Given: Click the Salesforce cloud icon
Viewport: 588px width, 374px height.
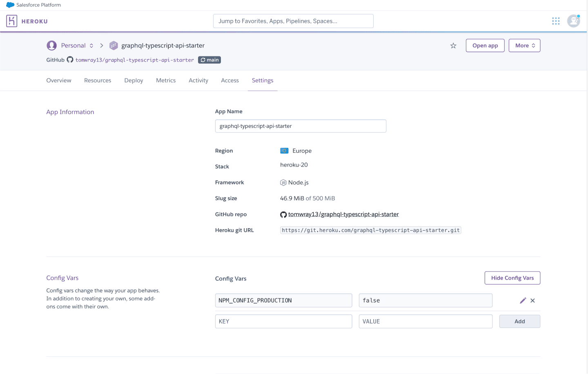Looking at the screenshot, I should [x=10, y=5].
